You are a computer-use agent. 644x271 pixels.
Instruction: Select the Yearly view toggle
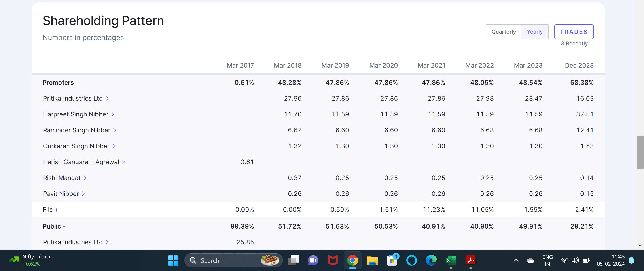pos(534,32)
